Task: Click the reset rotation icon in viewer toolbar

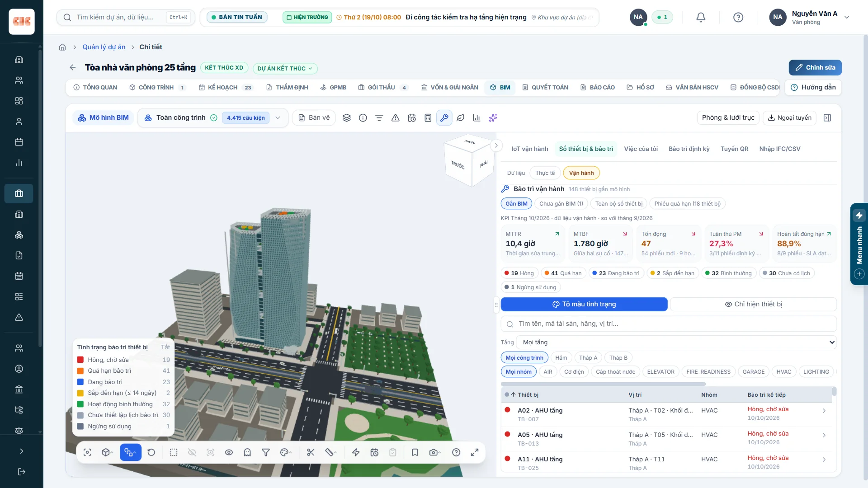Action: click(x=151, y=452)
